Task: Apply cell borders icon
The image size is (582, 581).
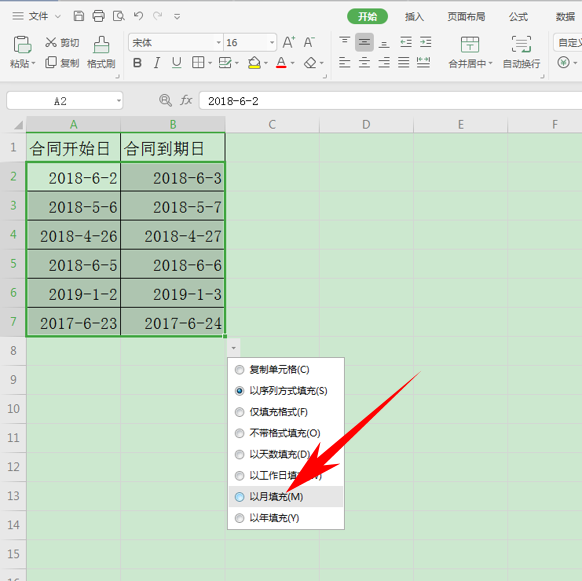Action: (x=198, y=63)
